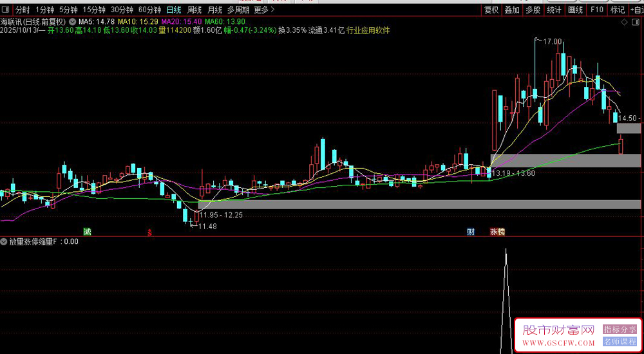644x354 pixels.
Task: Click the red $ marker on chart bottom
Action: click(x=150, y=232)
